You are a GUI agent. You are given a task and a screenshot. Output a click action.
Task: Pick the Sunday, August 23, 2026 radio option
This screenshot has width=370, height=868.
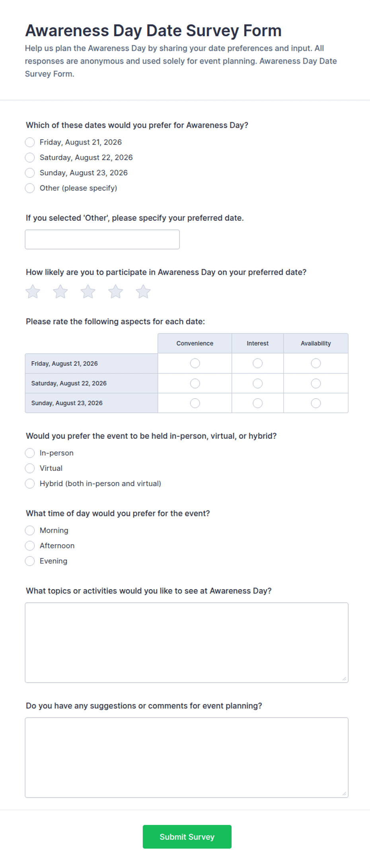(30, 173)
